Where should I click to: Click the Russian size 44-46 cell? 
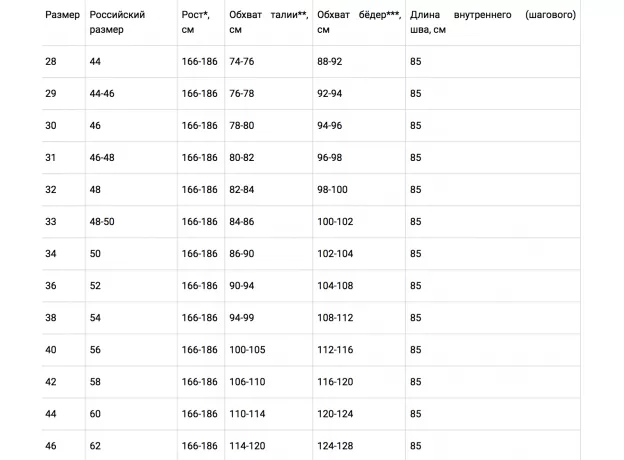tap(103, 94)
